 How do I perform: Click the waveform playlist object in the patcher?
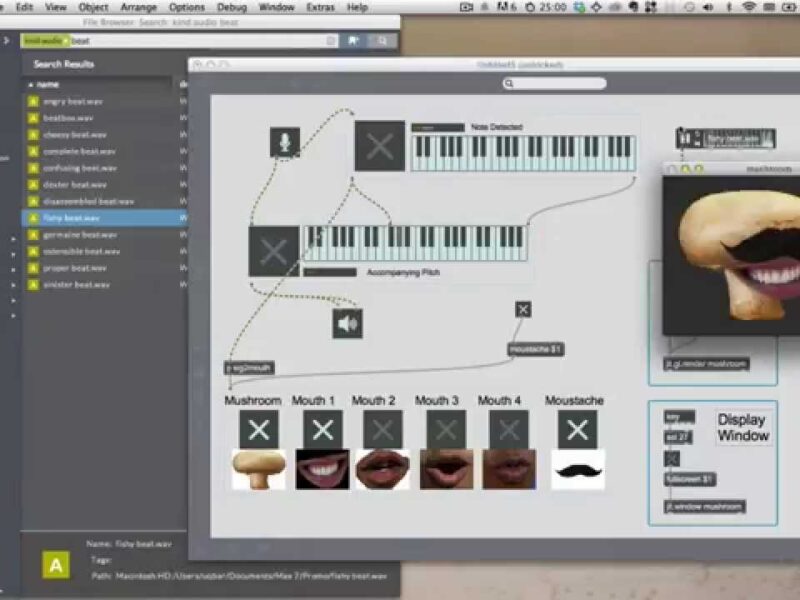[725, 139]
